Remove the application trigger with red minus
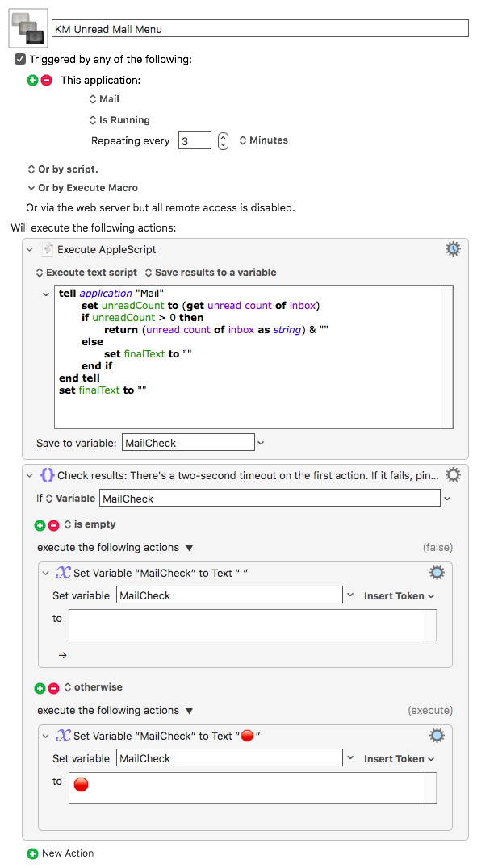The height and width of the screenshot is (868, 477). 47,81
